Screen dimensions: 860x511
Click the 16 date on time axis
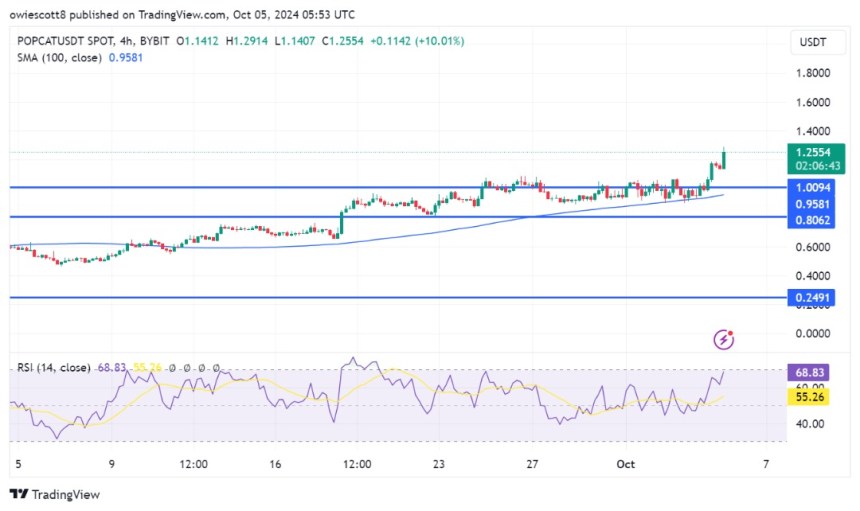tap(276, 464)
